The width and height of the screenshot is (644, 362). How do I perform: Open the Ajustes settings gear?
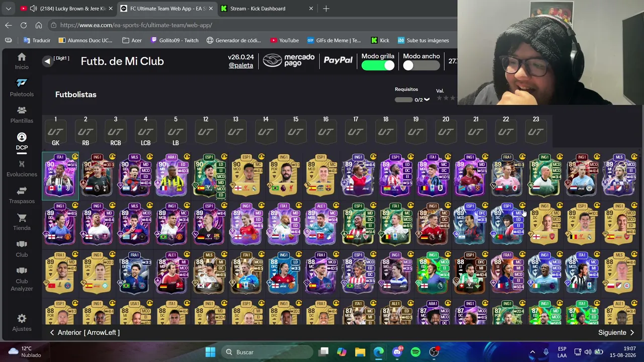22,323
